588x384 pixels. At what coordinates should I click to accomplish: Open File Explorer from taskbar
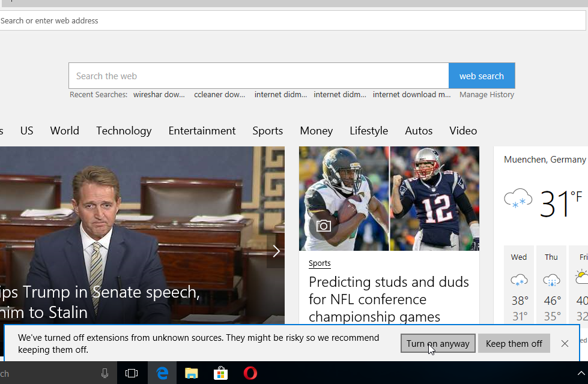click(191, 373)
